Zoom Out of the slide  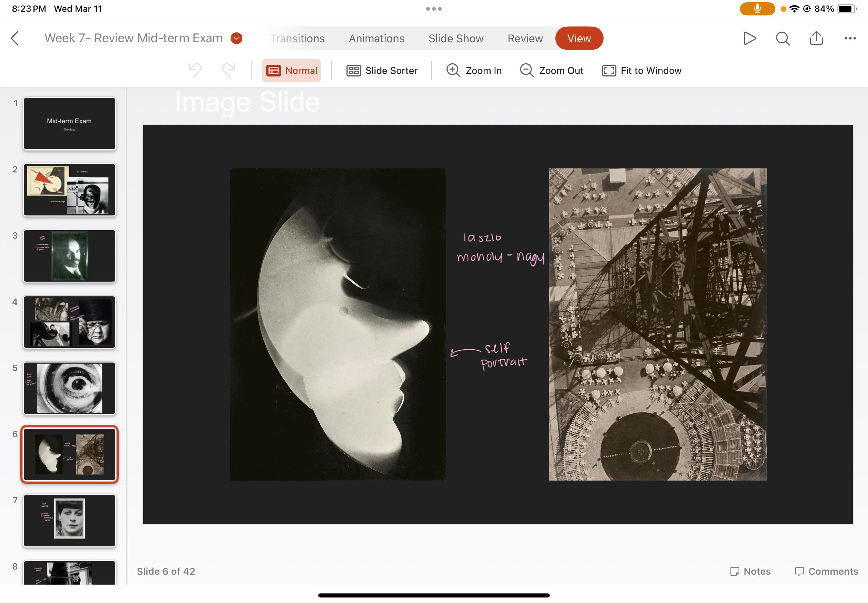pyautogui.click(x=551, y=71)
